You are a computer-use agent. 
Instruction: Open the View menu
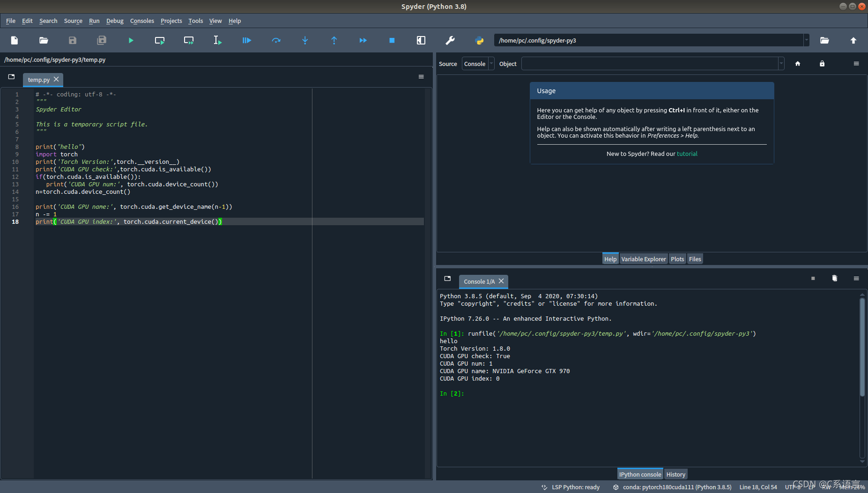click(x=215, y=21)
